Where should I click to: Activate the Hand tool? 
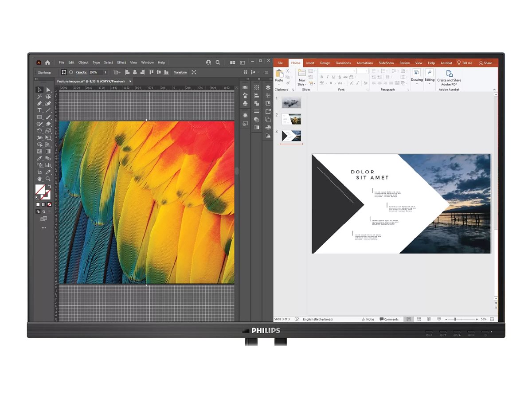pos(39,179)
